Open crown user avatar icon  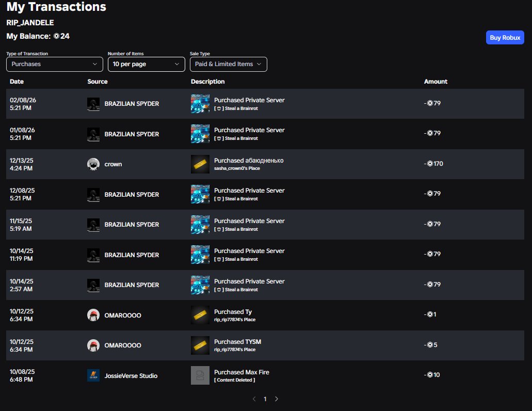tap(93, 164)
